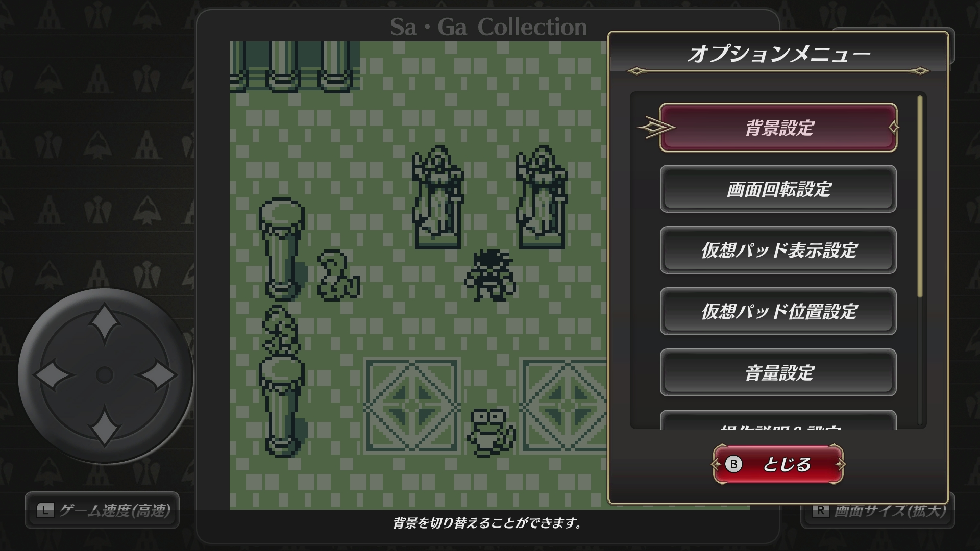
Task: Close the options menu with とじる
Action: (778, 464)
